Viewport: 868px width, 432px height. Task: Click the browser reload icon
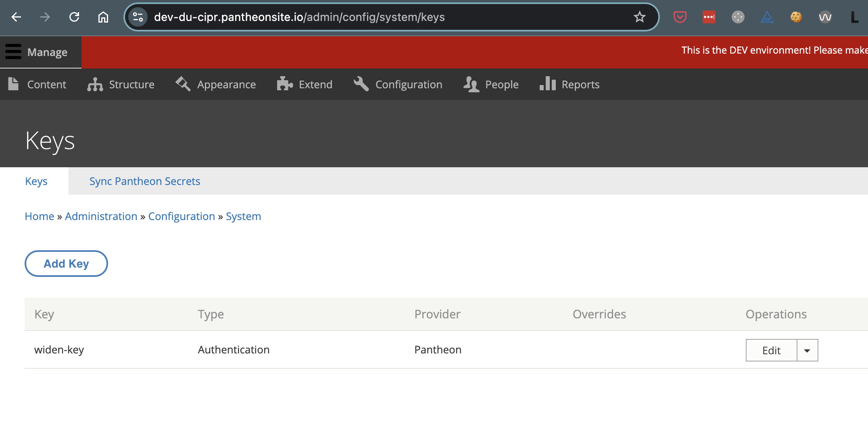tap(74, 17)
